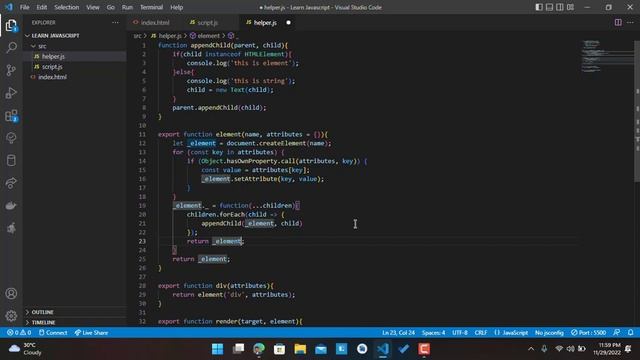The image size is (640, 360).
Task: Click the Visual Studio Code taskbar icon
Action: click(x=382, y=349)
